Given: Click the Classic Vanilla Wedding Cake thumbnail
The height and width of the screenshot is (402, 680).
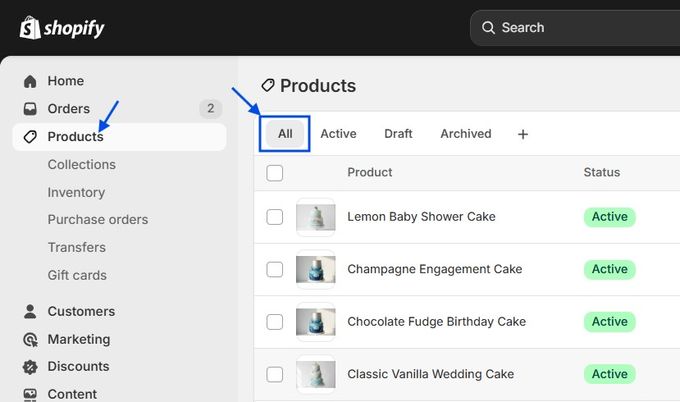Looking at the screenshot, I should (x=316, y=374).
